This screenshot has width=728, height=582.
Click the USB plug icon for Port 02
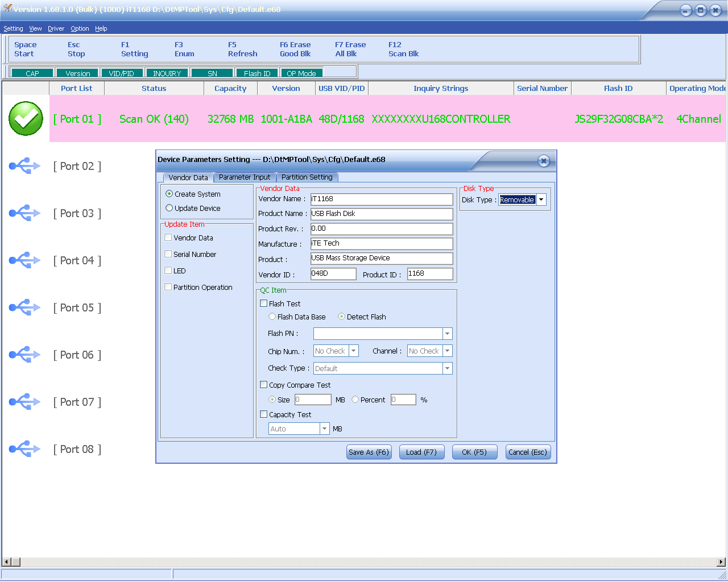coord(25,165)
